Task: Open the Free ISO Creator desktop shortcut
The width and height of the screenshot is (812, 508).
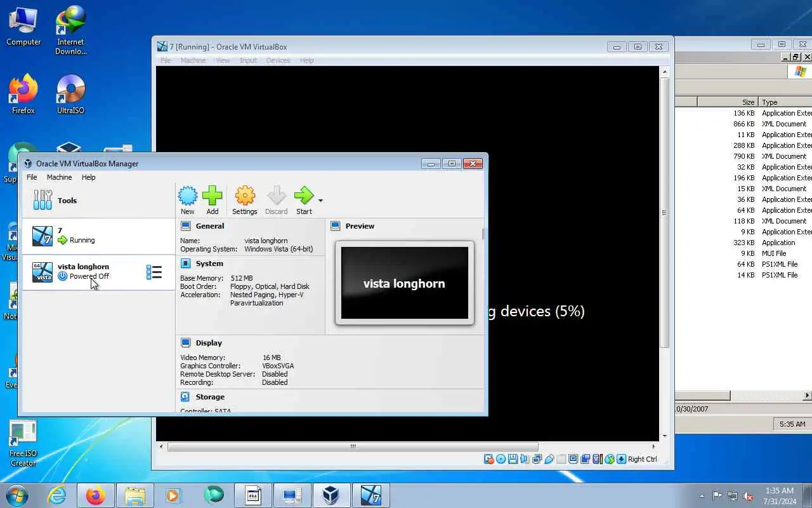Action: [23, 443]
